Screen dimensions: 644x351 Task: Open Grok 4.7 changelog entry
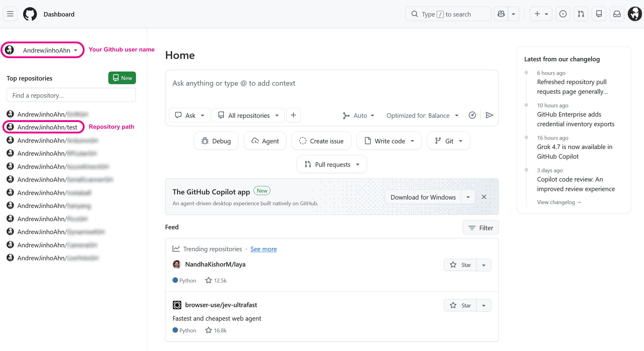[x=575, y=152]
